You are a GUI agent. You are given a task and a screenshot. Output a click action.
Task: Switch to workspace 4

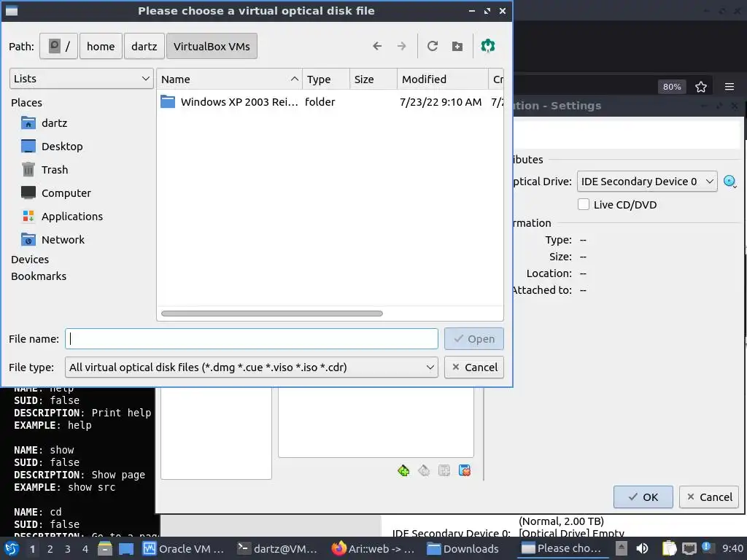85,549
